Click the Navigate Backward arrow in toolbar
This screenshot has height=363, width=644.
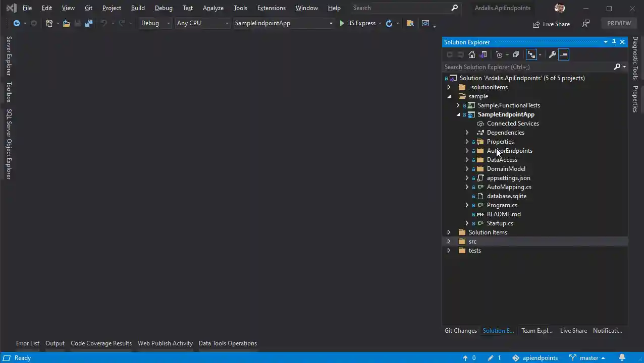(x=17, y=23)
